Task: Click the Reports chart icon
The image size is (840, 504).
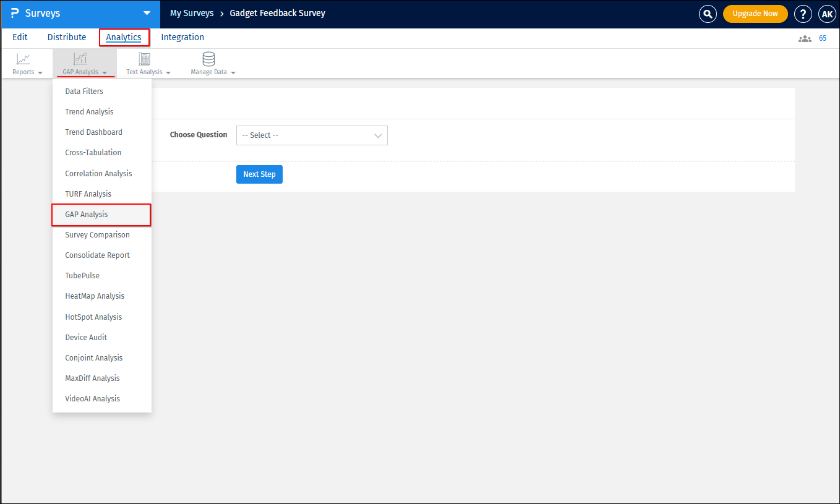Action: [x=23, y=59]
